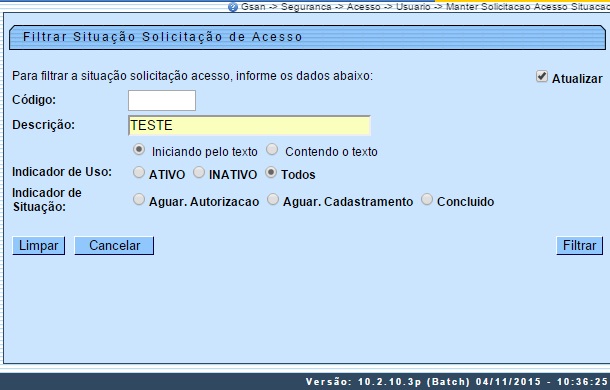Set Indicador de Uso to INATIVO
Screen dimensions: 610x390
click(199, 172)
